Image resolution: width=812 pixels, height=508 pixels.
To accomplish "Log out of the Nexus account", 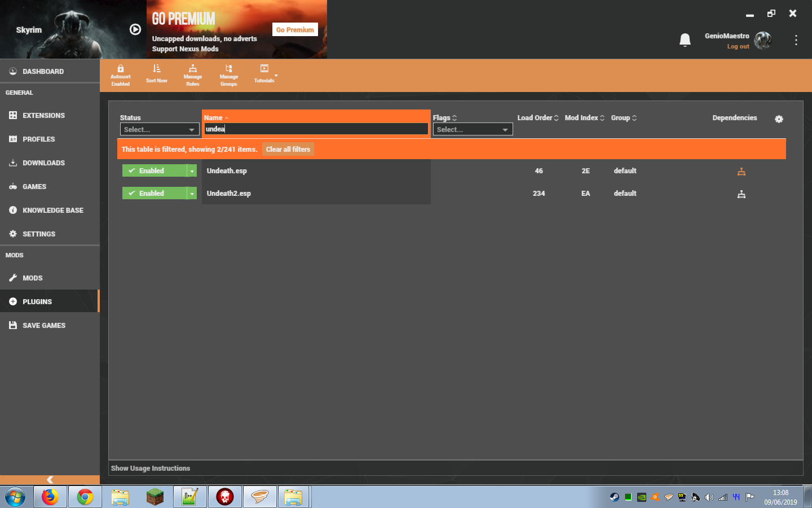I will (x=738, y=46).
